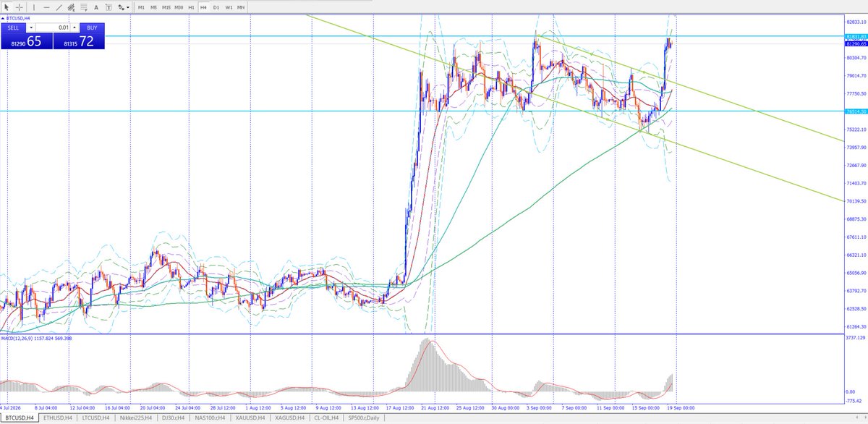Switch chart to W1 timeframe
Image resolution: width=868 pixels, height=424 pixels.
(x=229, y=7)
